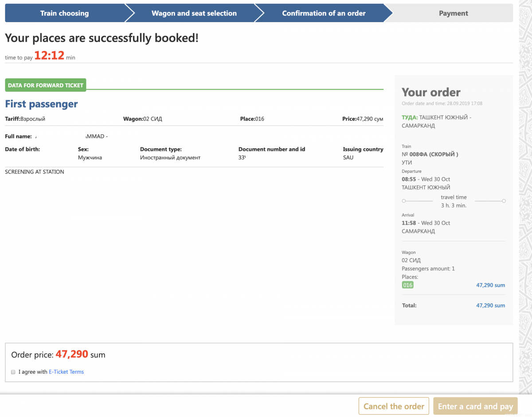Open the E-Ticket Terms link
The image size is (532, 417).
coord(66,372)
